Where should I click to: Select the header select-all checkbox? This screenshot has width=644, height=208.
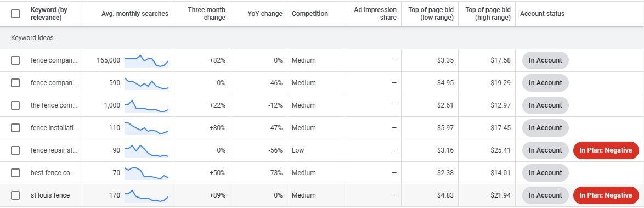[15, 14]
